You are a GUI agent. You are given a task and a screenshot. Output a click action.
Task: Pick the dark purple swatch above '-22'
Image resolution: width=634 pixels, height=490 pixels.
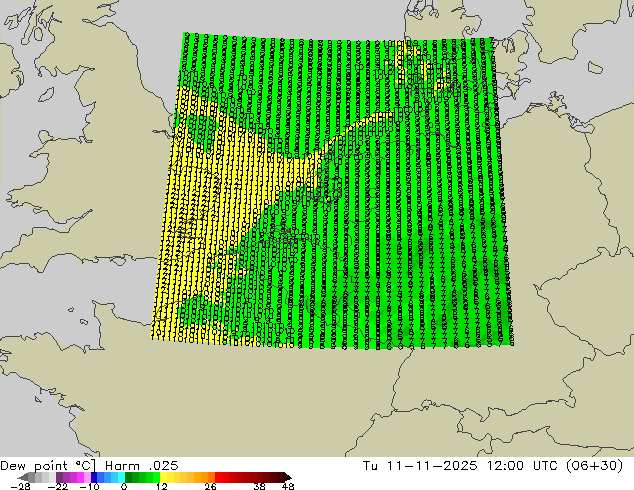point(59,477)
